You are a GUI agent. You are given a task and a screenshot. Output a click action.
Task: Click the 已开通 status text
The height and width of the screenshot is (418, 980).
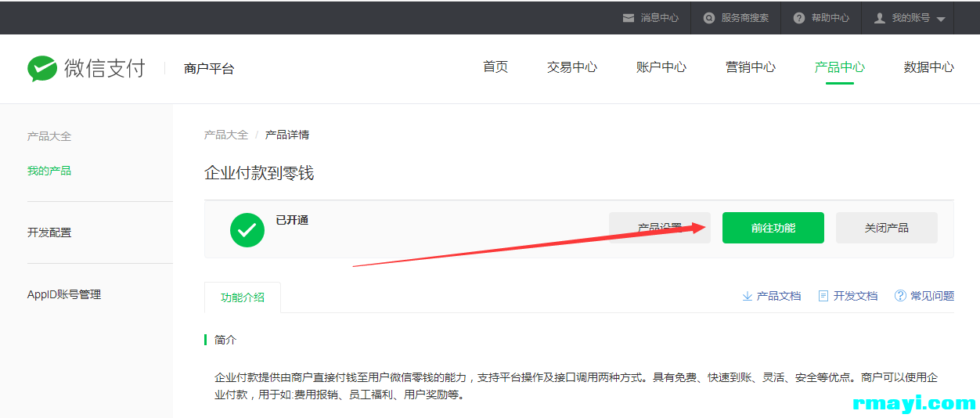293,220
